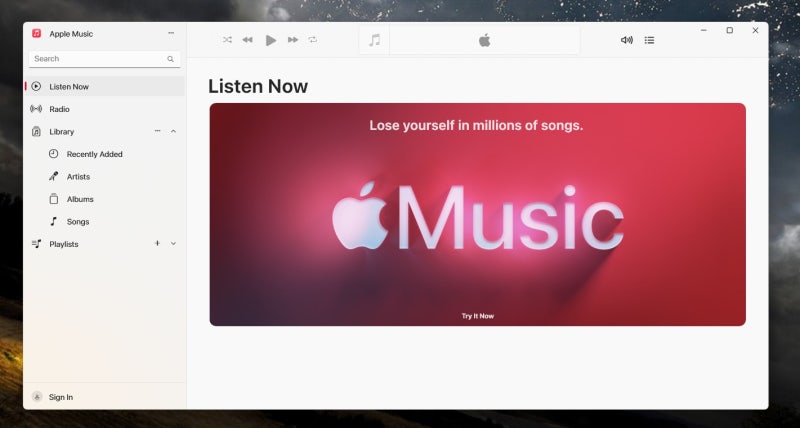800x428 pixels.
Task: Click the Apple logo in now playing display
Action: pyautogui.click(x=485, y=40)
